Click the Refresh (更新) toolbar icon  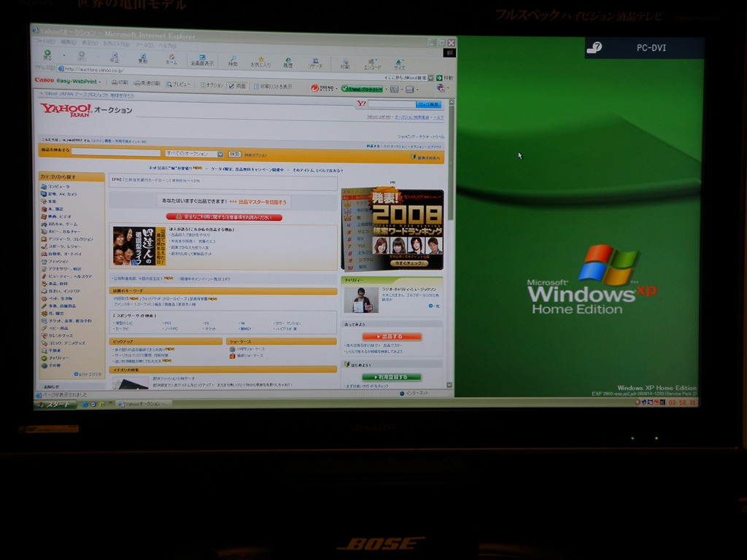pyautogui.click(x=143, y=58)
